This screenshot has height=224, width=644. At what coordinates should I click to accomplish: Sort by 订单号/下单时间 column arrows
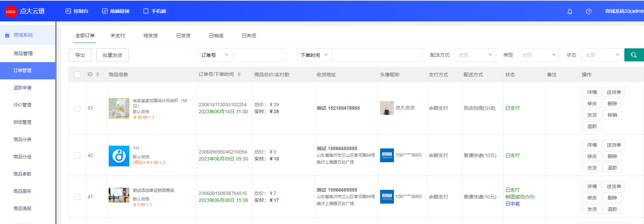[239, 74]
